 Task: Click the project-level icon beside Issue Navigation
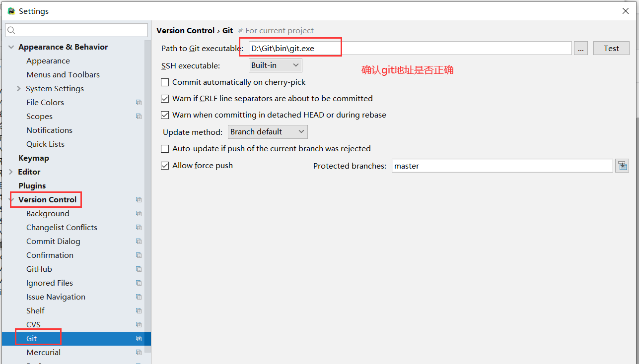pos(139,297)
